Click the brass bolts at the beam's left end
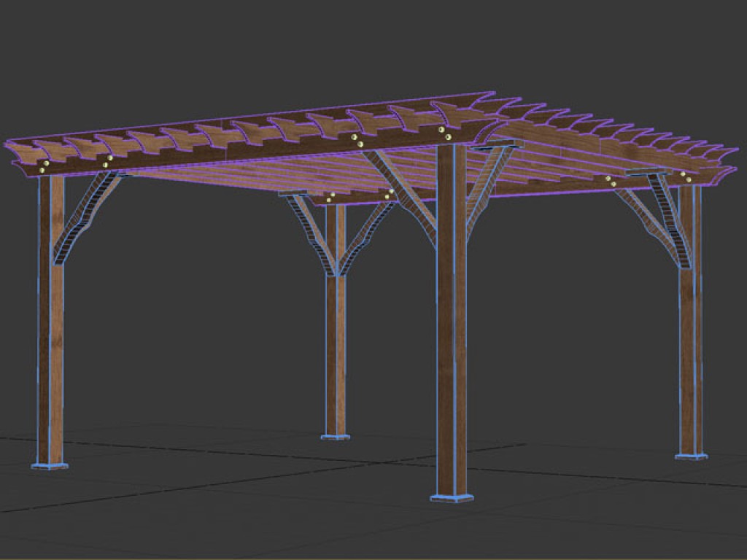Viewport: 747px width, 560px height. (44, 167)
